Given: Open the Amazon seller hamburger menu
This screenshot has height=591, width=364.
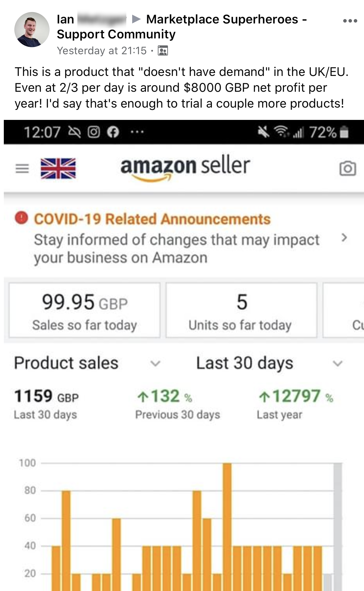Looking at the screenshot, I should pos(22,168).
